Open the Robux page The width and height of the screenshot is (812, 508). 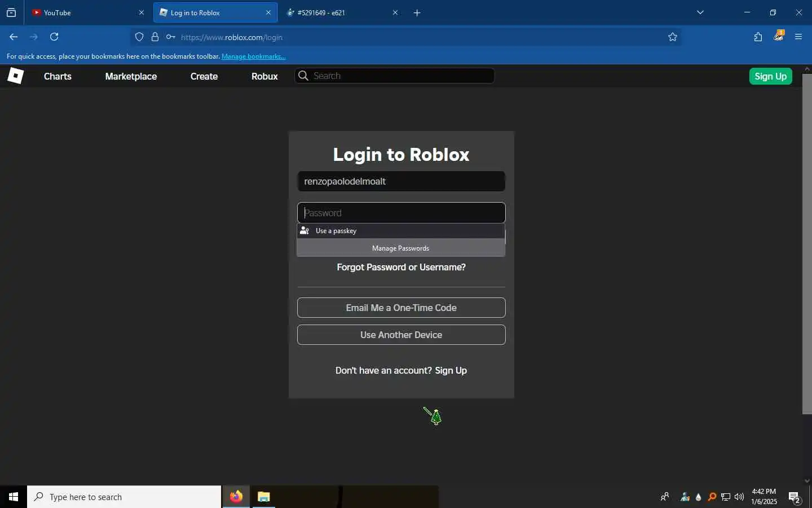pos(264,76)
